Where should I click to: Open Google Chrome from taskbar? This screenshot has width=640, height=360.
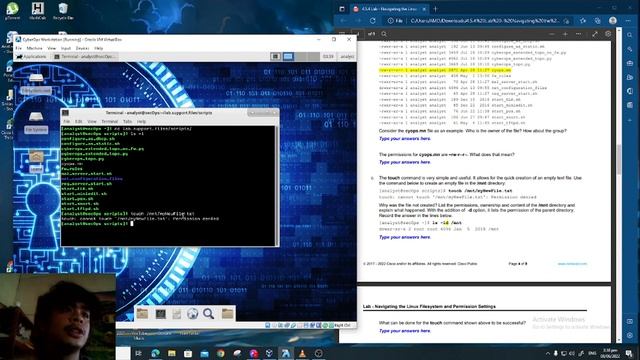(221, 353)
